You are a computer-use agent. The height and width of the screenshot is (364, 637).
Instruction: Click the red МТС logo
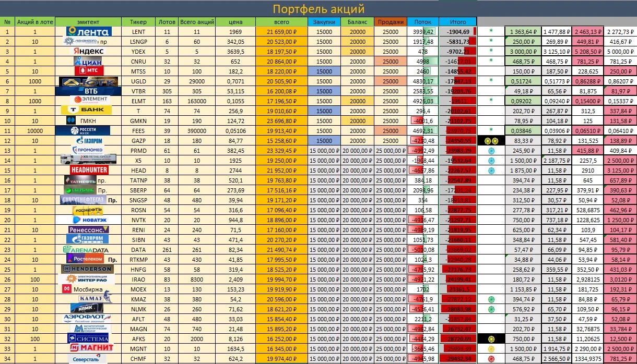(88, 71)
